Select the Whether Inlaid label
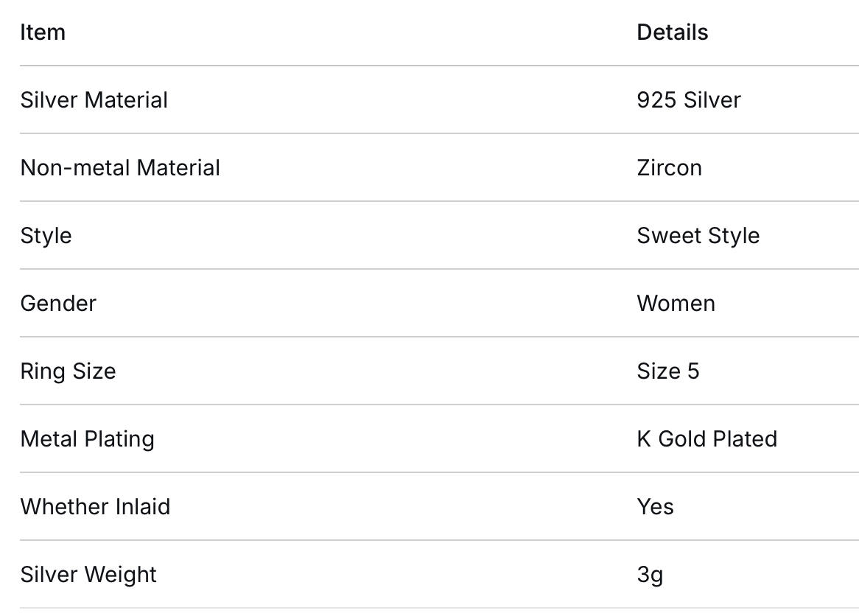The width and height of the screenshot is (859, 616). click(95, 507)
